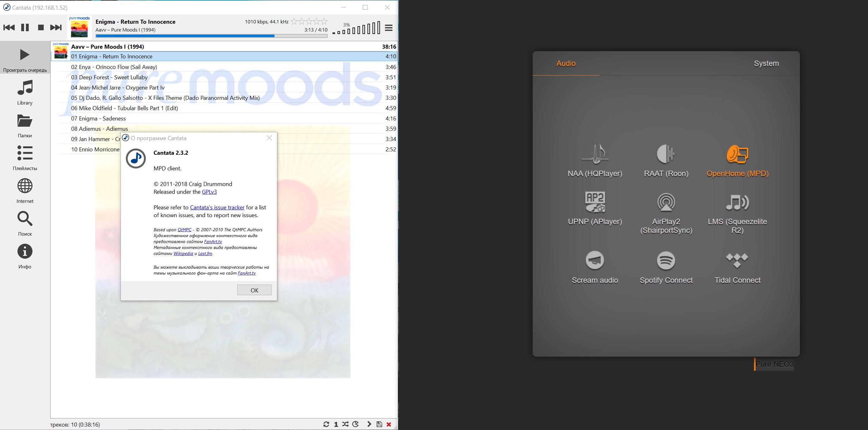Click OK in the About Cantata dialog

coord(254,290)
